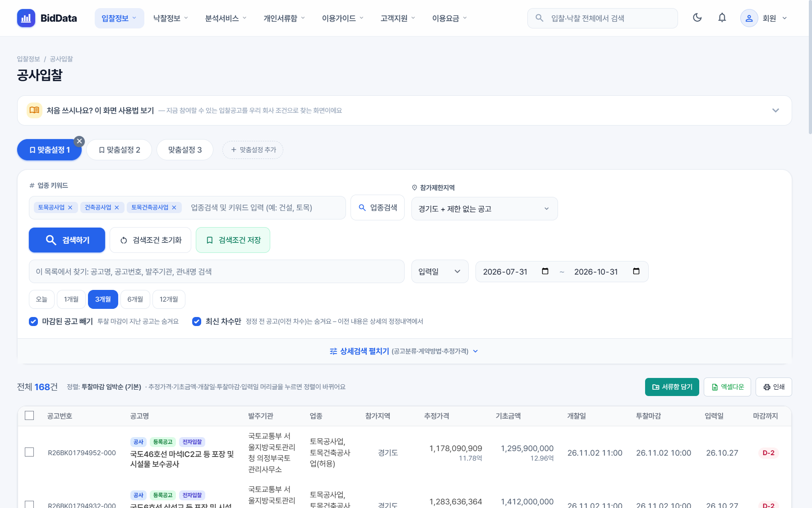Click 맞춤설정 추가 button
The width and height of the screenshot is (812, 508).
coord(253,150)
